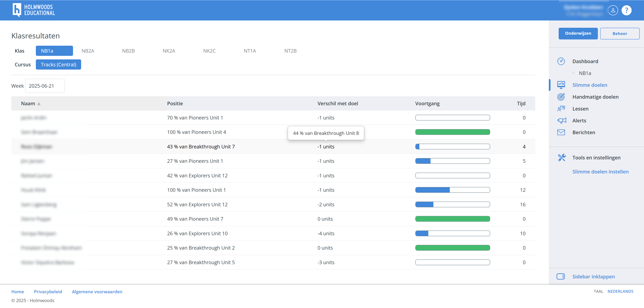Viewport: 644px width, 308px height.
Task: Open Slimme doelen in sidebar
Action: 590,85
